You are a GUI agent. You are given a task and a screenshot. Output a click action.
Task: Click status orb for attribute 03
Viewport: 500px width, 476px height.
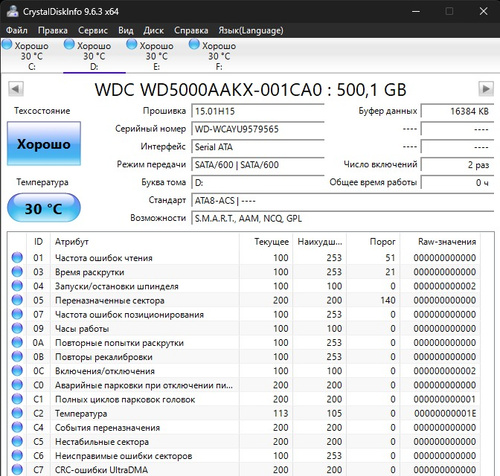click(x=17, y=272)
